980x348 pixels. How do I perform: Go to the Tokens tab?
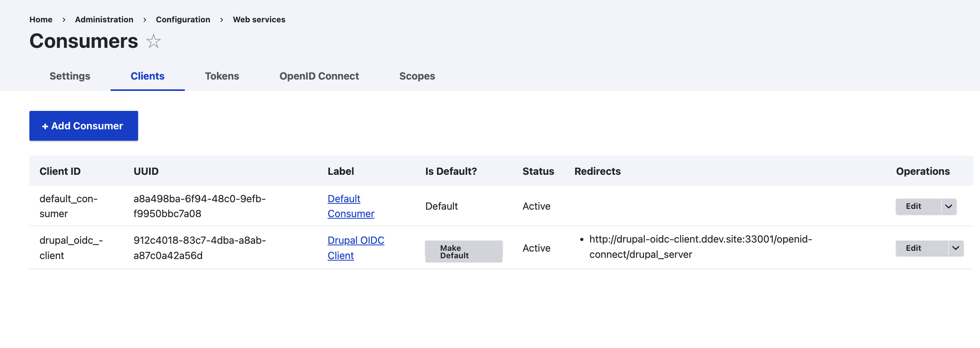point(222,76)
